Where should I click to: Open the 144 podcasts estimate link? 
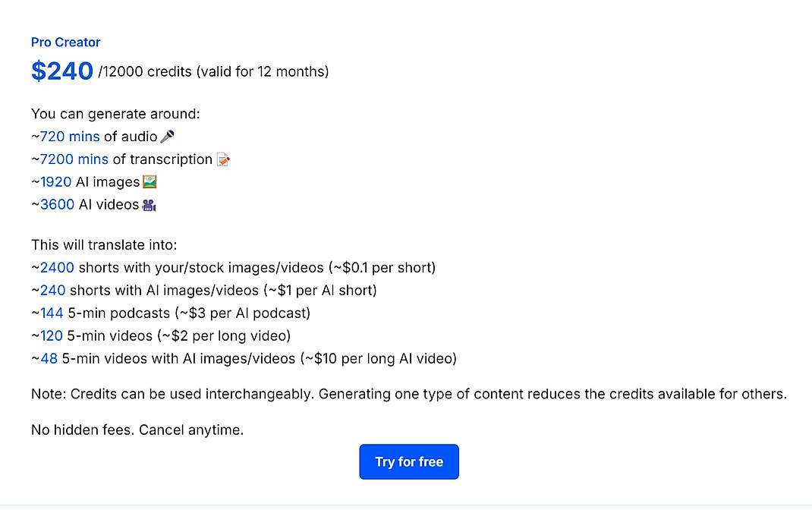(x=51, y=313)
